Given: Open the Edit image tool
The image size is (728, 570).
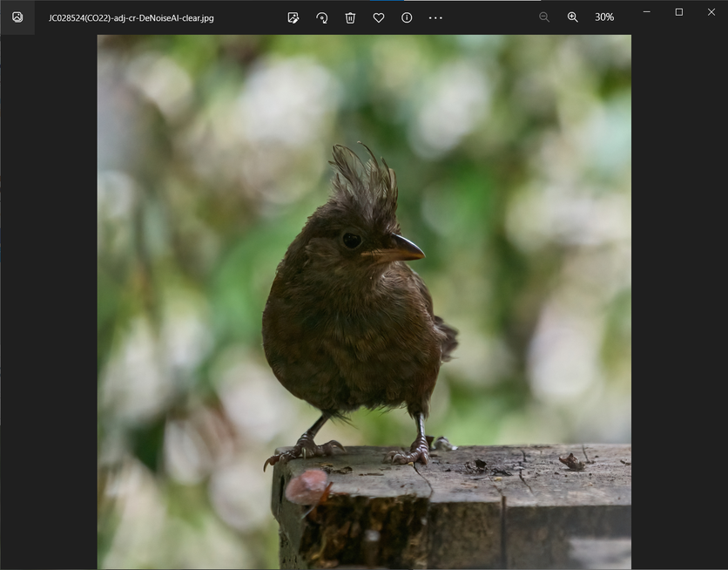Looking at the screenshot, I should [x=293, y=17].
